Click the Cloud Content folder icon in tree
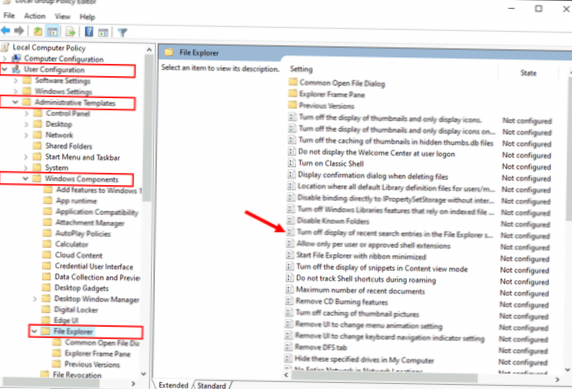The image size is (572, 389). click(47, 255)
